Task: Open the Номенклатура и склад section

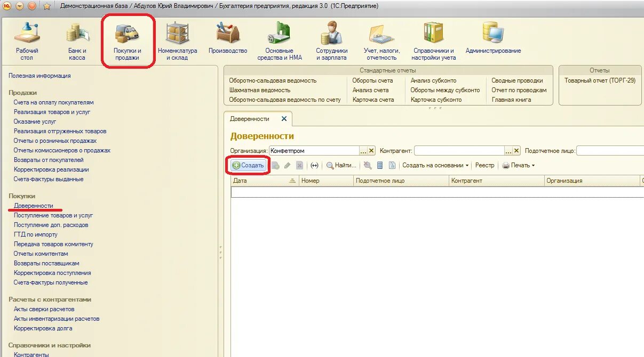Action: 177,42
